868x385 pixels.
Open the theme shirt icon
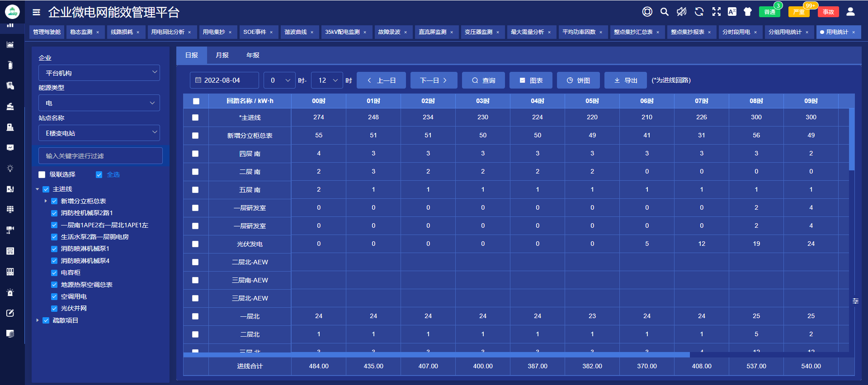(748, 12)
